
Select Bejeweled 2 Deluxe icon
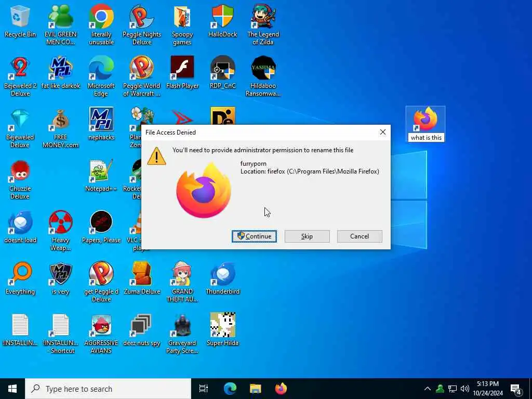click(20, 76)
